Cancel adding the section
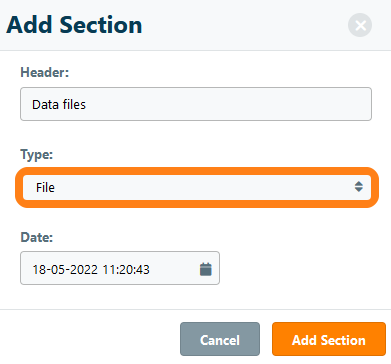The width and height of the screenshot is (391, 364). pyautogui.click(x=220, y=339)
